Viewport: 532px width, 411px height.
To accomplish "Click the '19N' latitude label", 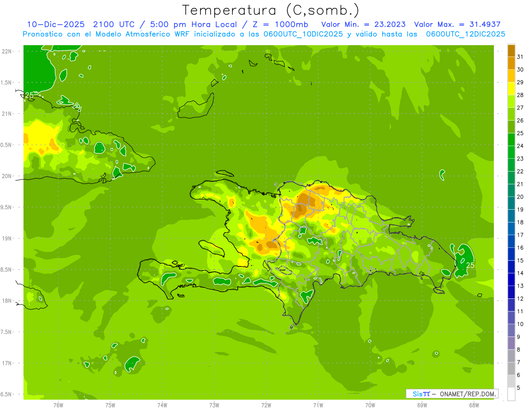I will 7,239.
